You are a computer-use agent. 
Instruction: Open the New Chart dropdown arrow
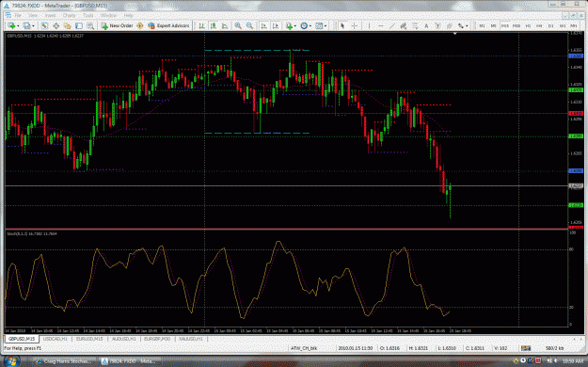pos(18,26)
